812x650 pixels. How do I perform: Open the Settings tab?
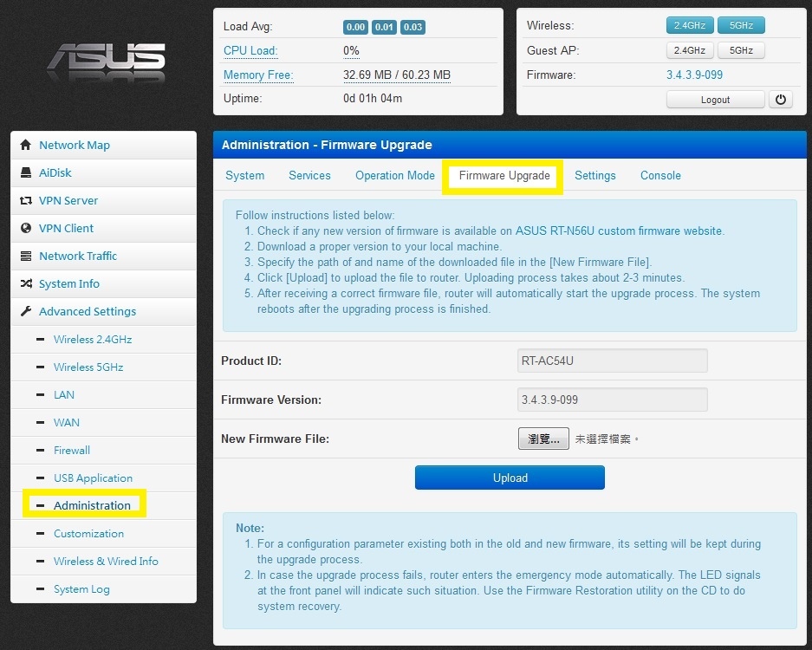(595, 176)
